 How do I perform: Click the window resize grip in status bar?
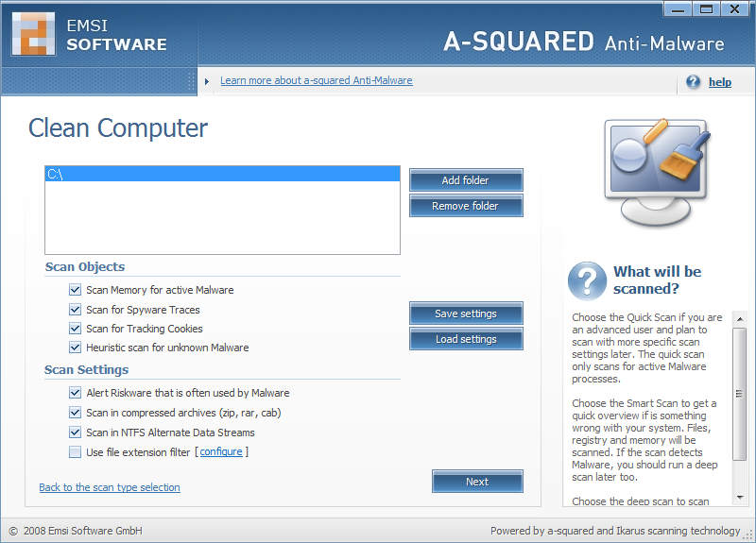click(x=748, y=535)
